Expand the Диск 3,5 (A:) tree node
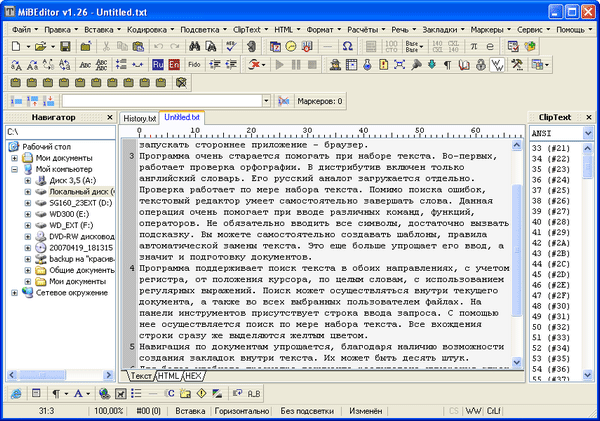The width and height of the screenshot is (600, 421). click(28, 180)
